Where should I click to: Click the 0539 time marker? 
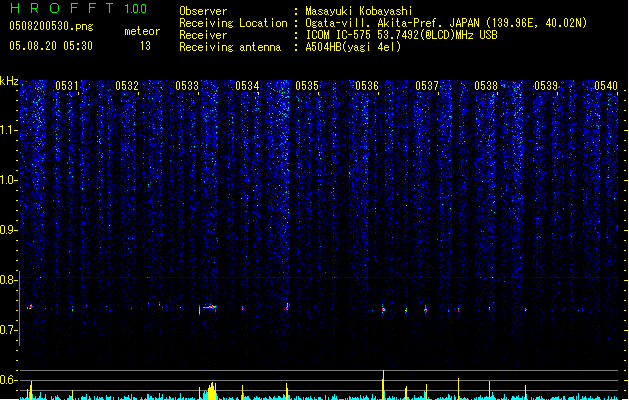point(546,86)
